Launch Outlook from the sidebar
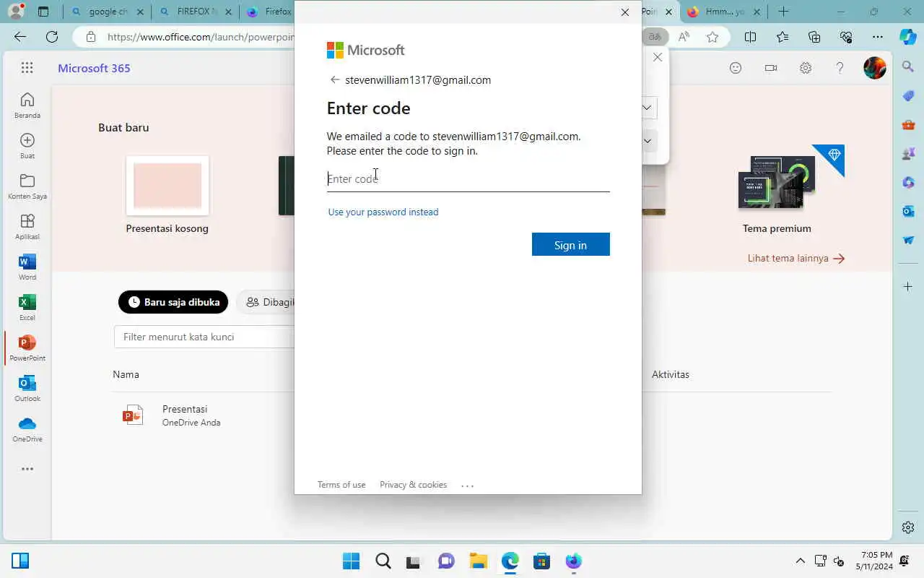 27,389
